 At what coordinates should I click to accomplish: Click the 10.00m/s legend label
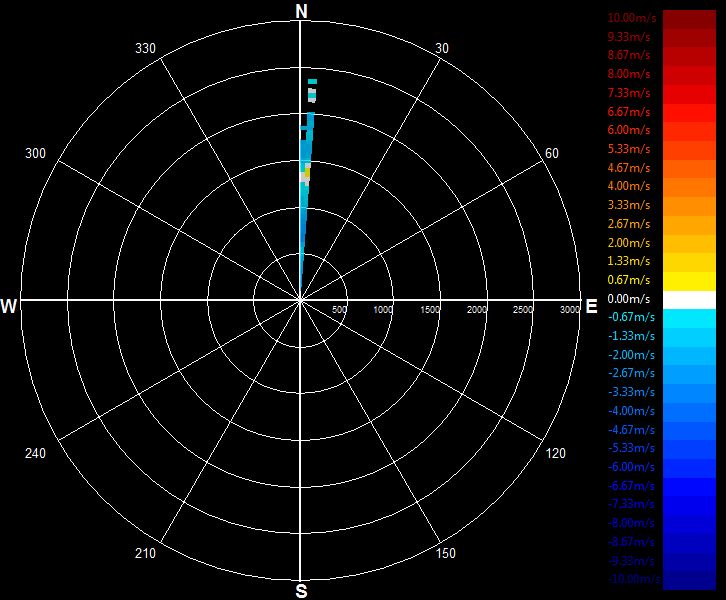coord(632,18)
